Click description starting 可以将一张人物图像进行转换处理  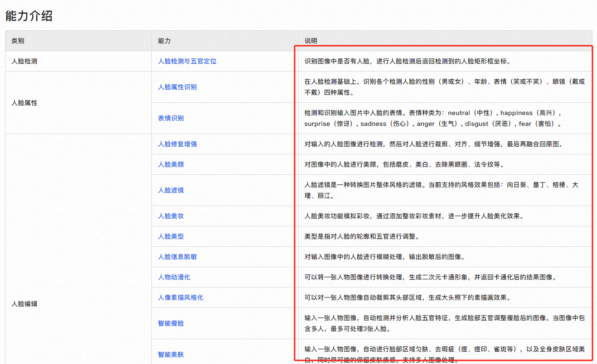pyautogui.click(x=431, y=277)
